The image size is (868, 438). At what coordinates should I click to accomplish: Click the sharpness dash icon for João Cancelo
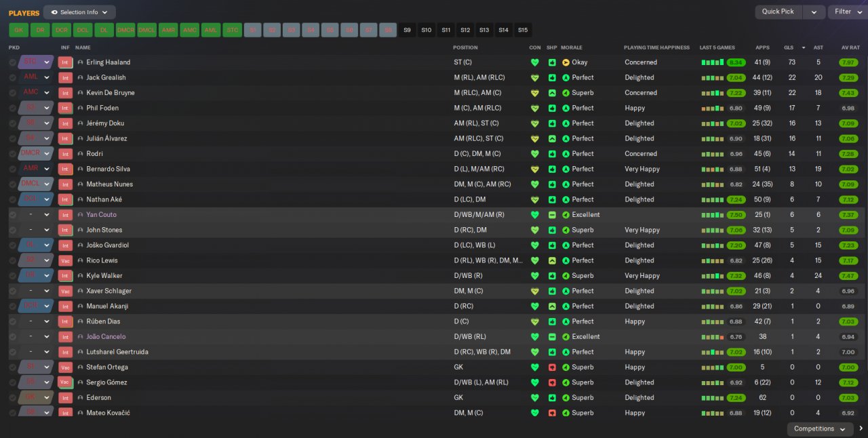pyautogui.click(x=552, y=337)
